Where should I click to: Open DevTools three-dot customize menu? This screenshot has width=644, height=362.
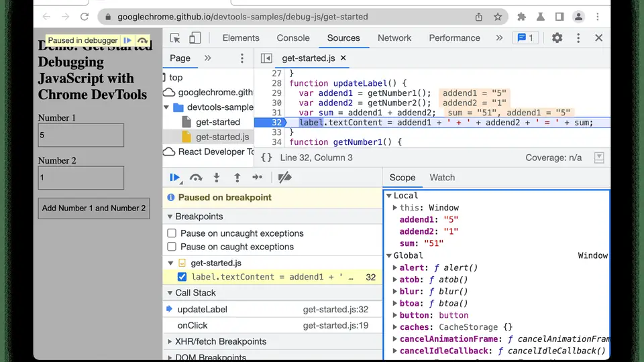click(578, 38)
